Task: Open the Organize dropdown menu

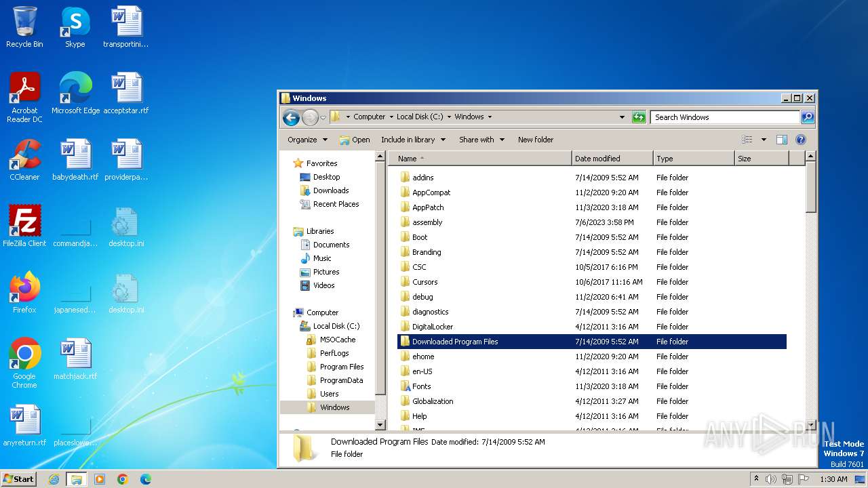Action: point(307,140)
